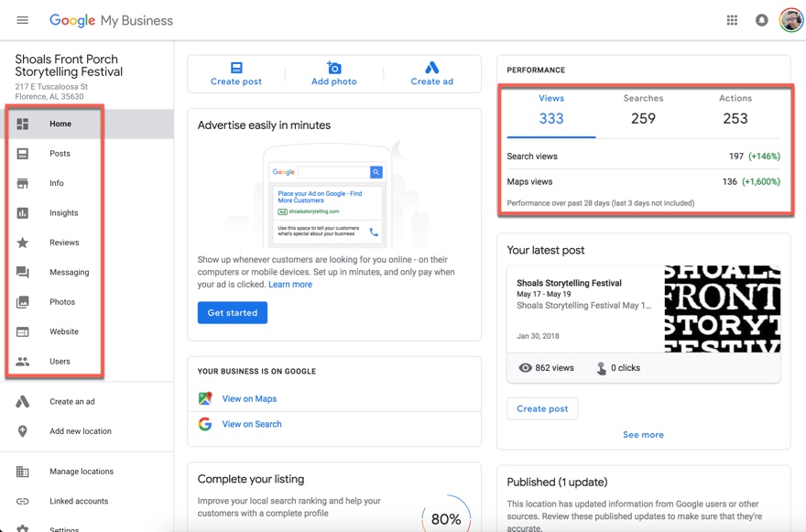Switch to the Searches performance tab

click(x=643, y=110)
